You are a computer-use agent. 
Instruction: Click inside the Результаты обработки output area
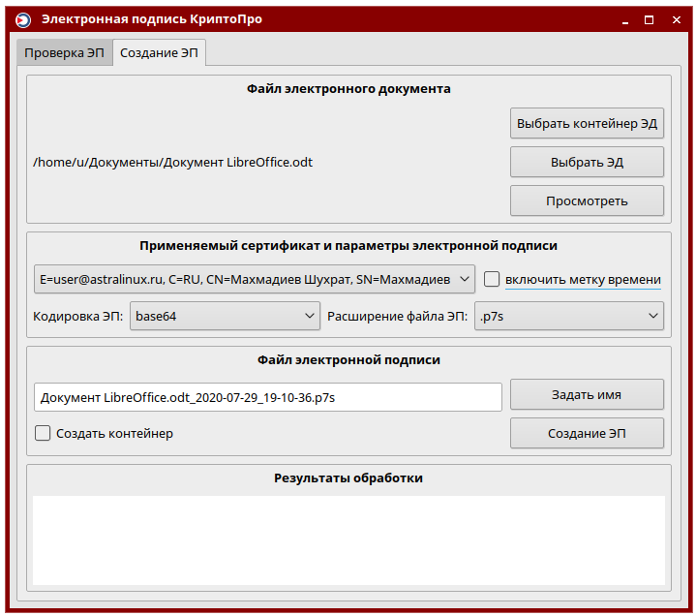coord(348,539)
